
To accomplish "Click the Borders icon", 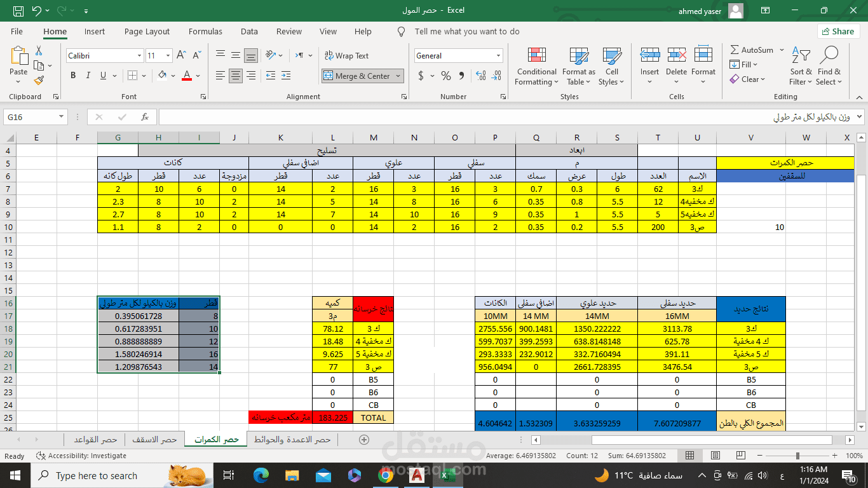I will pyautogui.click(x=132, y=76).
